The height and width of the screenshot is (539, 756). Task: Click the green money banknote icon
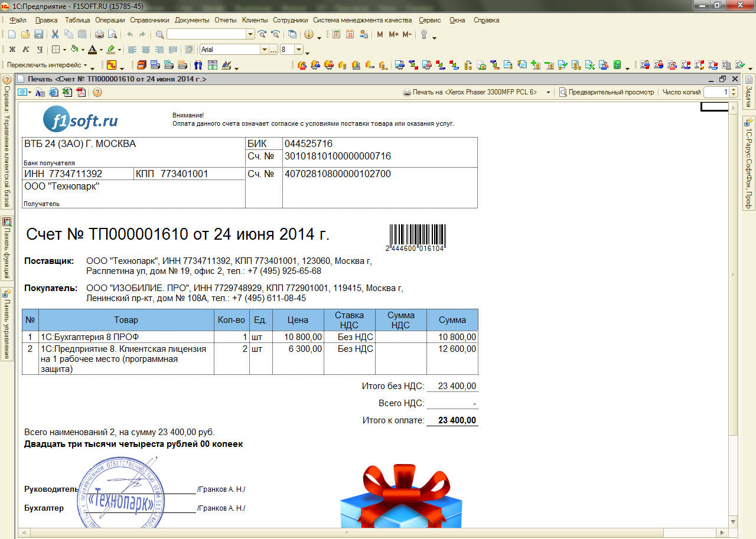(213, 65)
